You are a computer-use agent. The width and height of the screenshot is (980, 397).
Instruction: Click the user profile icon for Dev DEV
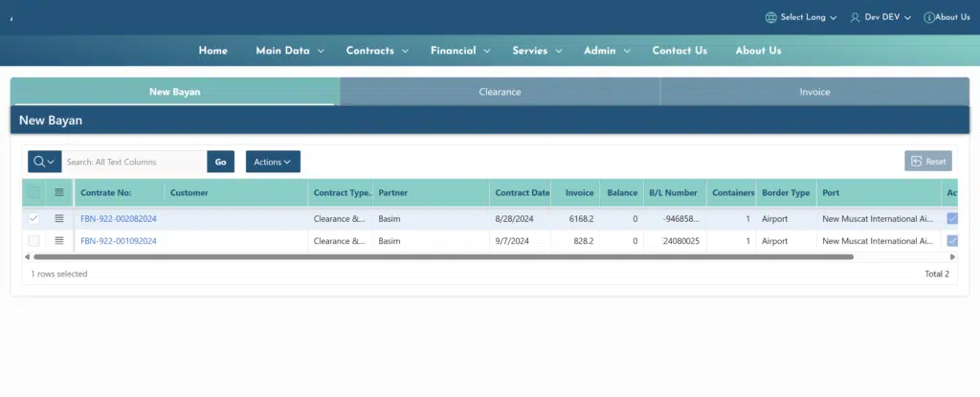pos(855,17)
